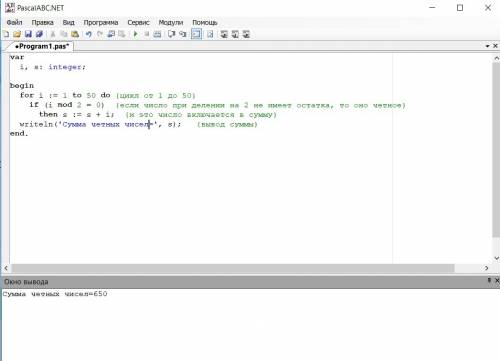Open the Помощь menu
Image resolution: width=500 pixels, height=361 pixels.
coord(205,22)
